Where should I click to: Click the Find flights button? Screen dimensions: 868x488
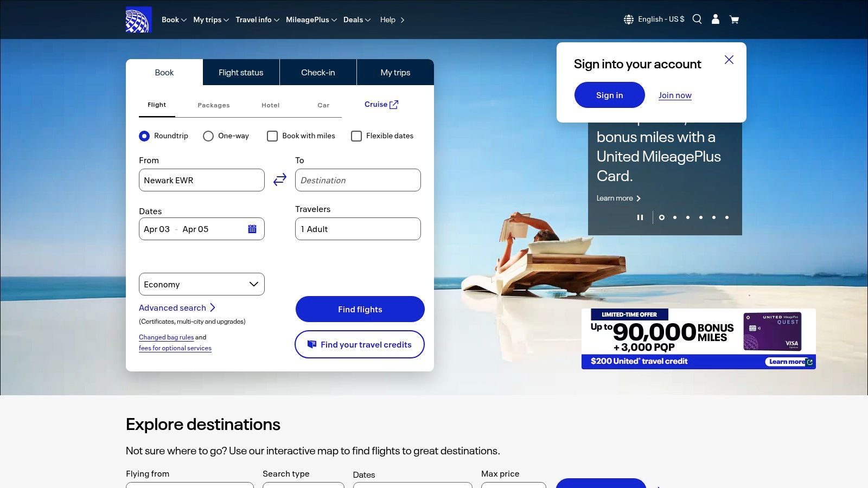[360, 309]
